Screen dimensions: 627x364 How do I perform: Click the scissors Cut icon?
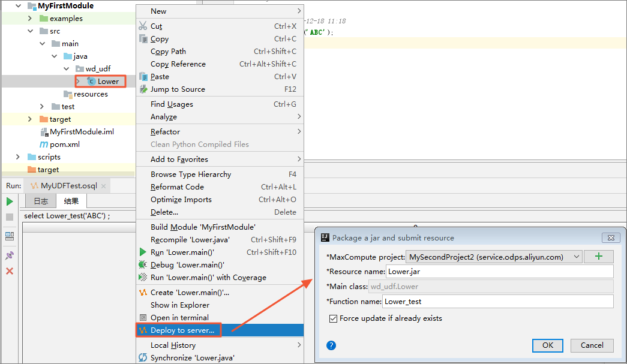(143, 26)
